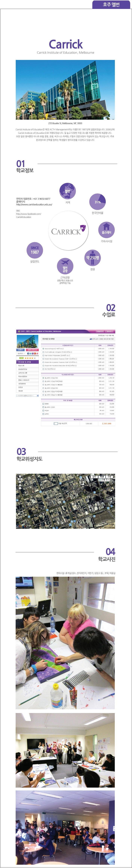Click the 호주 멜번 tab label

(x=111, y=4)
